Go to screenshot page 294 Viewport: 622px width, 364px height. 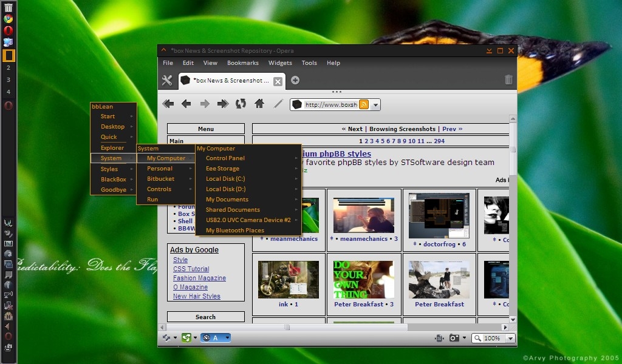coord(439,141)
